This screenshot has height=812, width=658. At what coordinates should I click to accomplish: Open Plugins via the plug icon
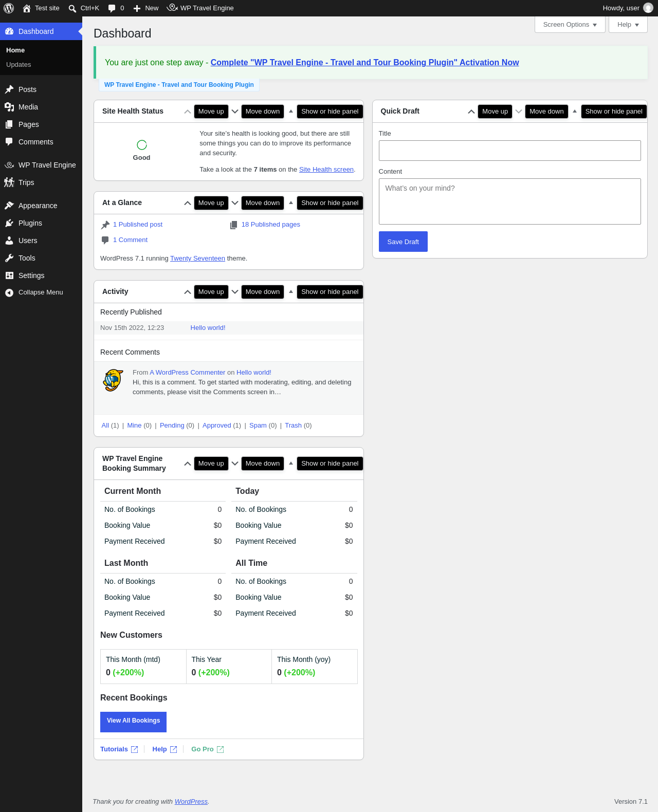9,223
